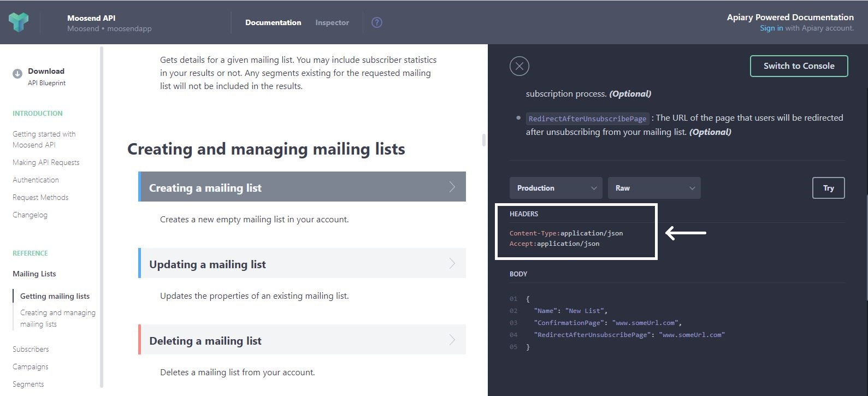Click the Moosend API title
This screenshot has width=868, height=396.
point(91,18)
